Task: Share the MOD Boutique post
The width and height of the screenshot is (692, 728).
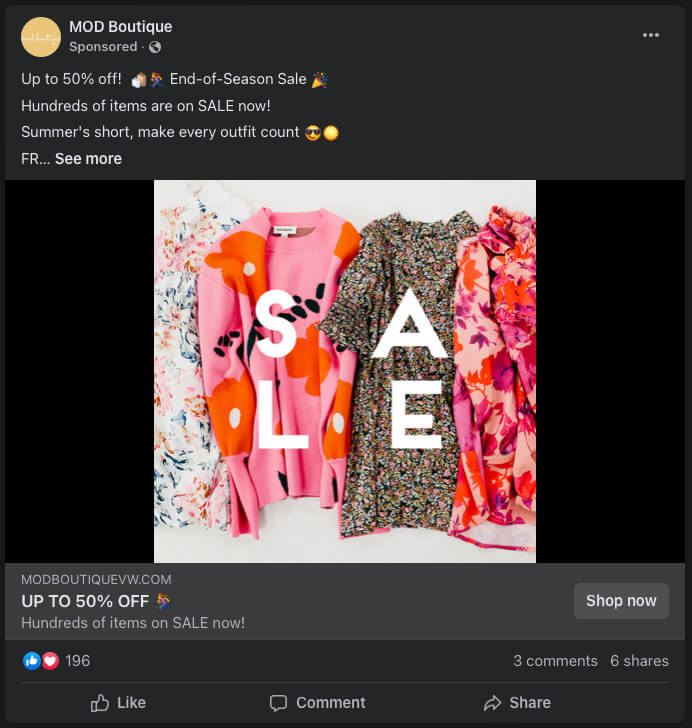Action: (x=517, y=703)
